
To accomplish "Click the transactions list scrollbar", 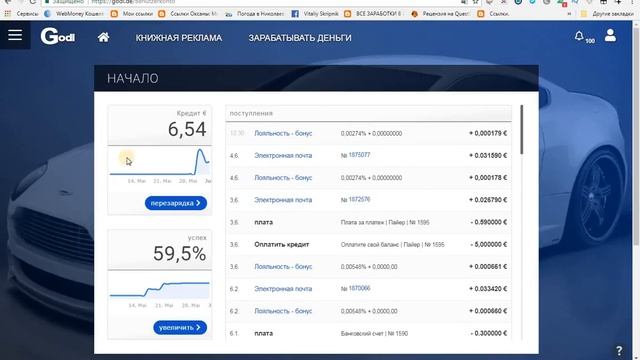I will coord(521,130).
